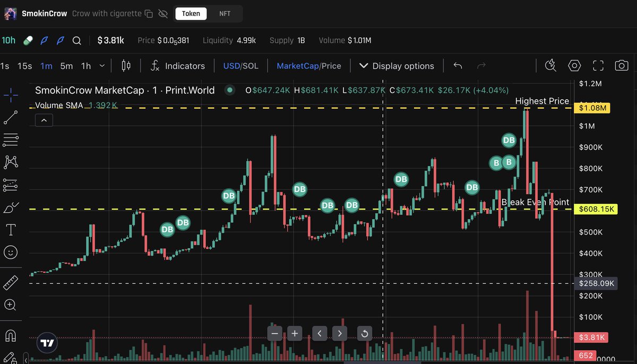Reset the chart view with the circular arrow

(364, 334)
